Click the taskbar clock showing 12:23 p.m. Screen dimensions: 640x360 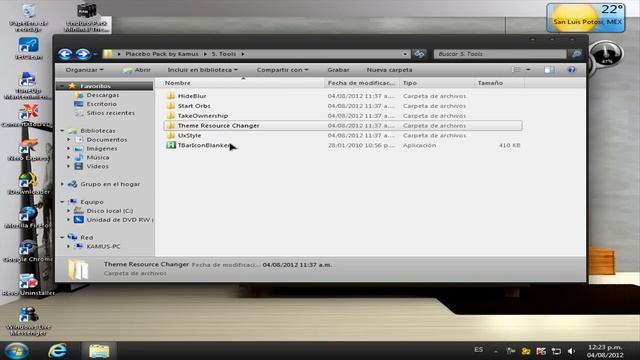coord(605,351)
